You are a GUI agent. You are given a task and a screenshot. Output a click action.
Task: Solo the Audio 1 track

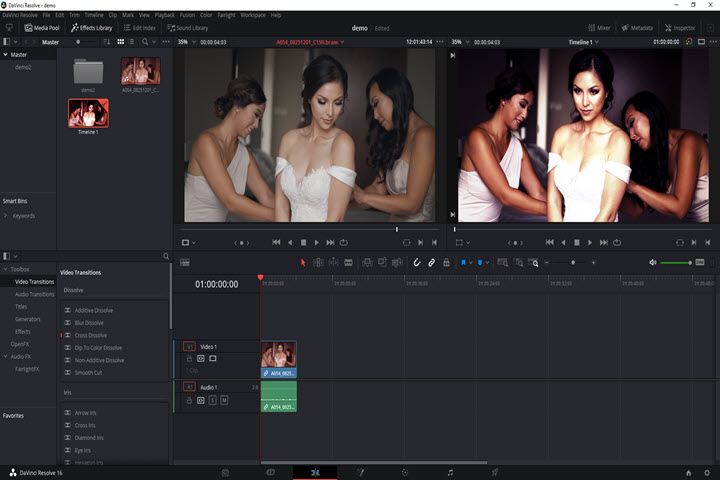click(x=212, y=400)
